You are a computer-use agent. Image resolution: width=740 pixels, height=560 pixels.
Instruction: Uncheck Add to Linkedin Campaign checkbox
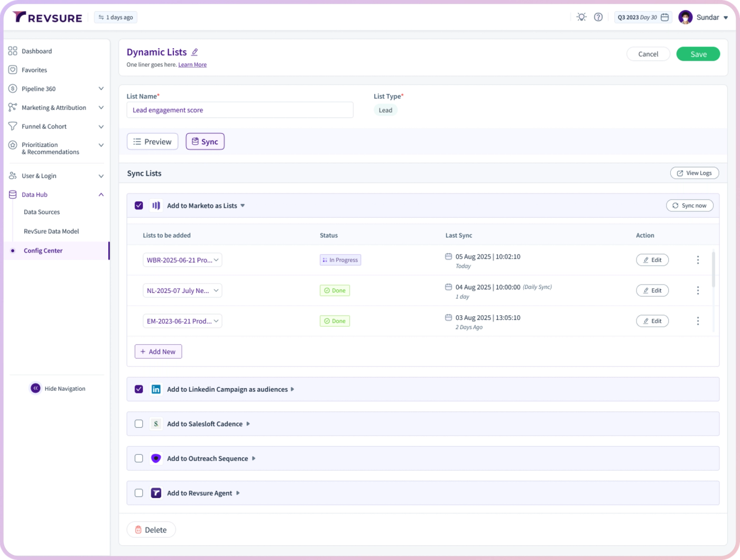[x=139, y=389]
